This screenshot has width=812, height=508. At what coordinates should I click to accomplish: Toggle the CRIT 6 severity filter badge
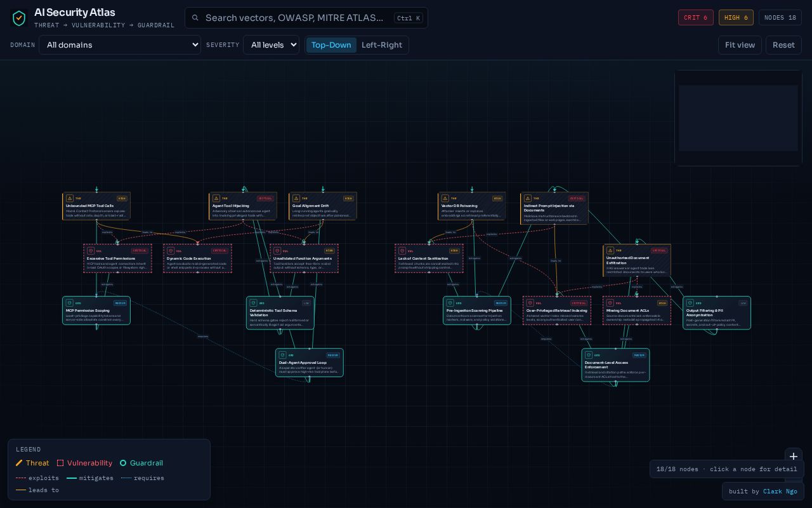696,18
